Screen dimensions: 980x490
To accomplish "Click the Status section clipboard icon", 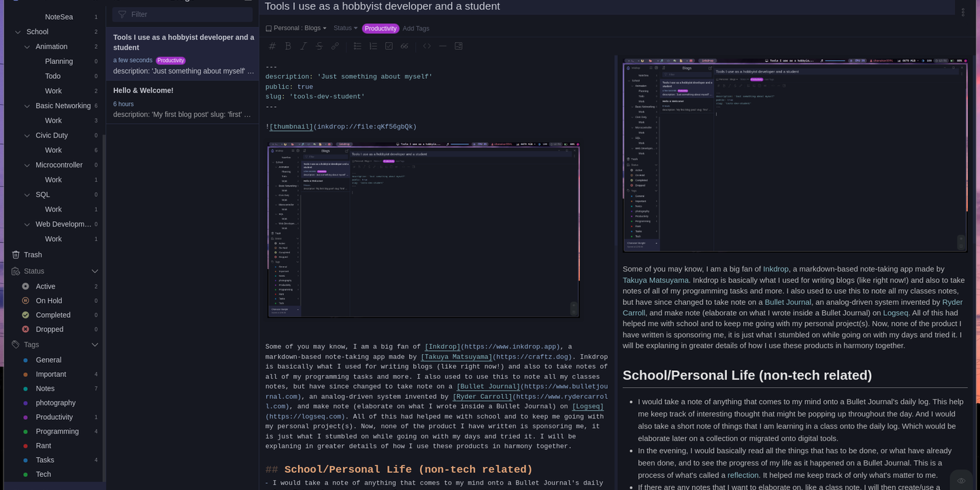I will 16,271.
